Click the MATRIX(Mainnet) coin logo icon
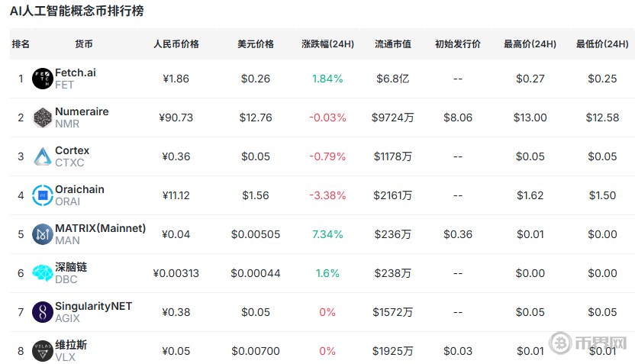 click(41, 234)
